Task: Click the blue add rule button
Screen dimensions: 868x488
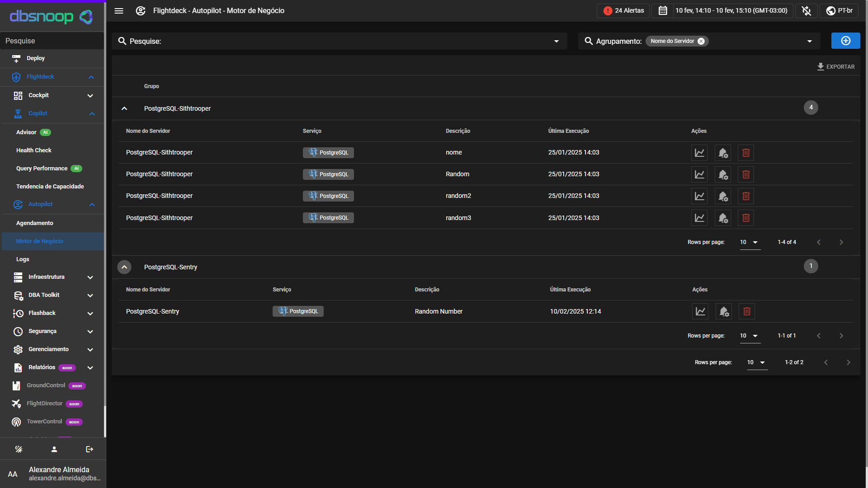Action: tap(845, 41)
